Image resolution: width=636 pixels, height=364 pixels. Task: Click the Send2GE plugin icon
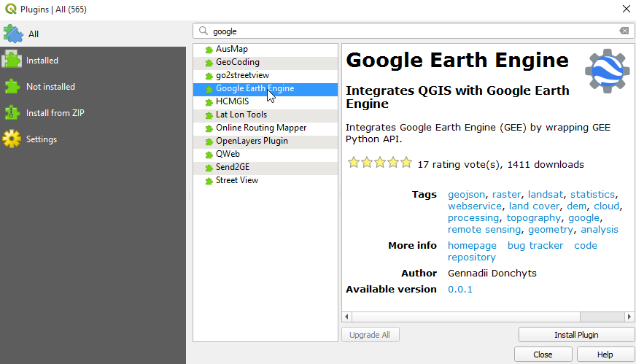209,168
